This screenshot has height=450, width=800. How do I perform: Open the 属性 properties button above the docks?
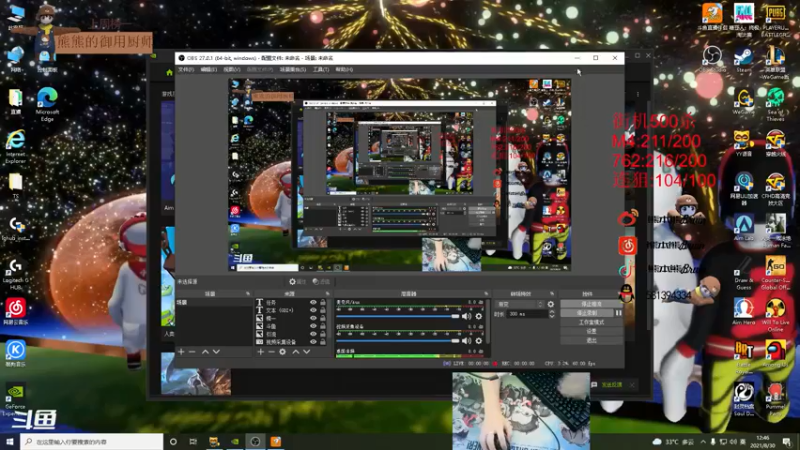point(297,282)
